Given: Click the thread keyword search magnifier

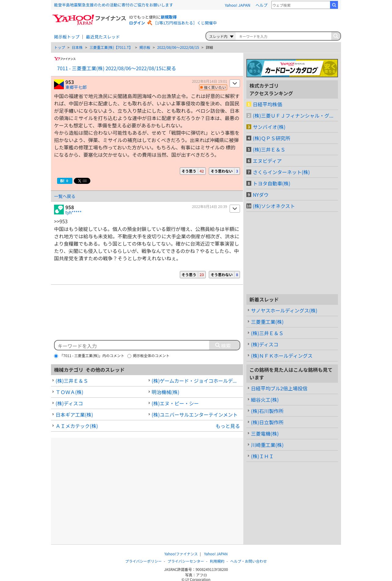Looking at the screenshot, I should (x=336, y=36).
